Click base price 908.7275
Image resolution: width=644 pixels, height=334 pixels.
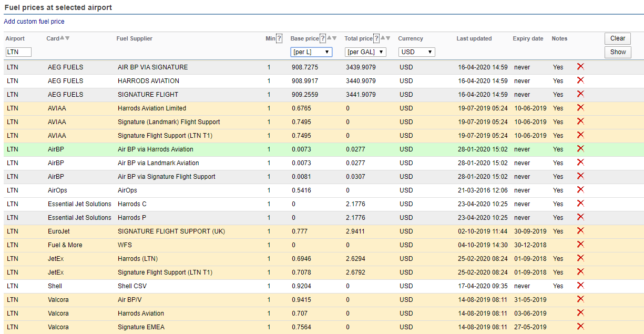click(305, 67)
